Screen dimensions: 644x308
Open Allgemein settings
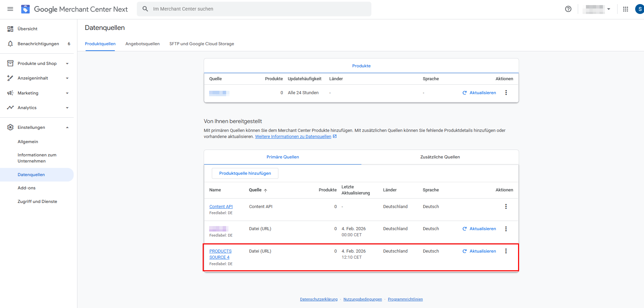[28, 142]
